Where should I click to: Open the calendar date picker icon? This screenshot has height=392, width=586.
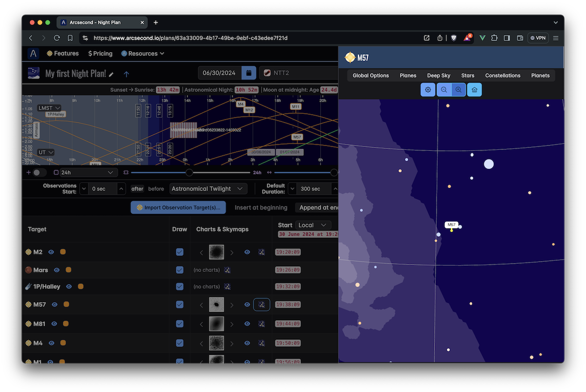click(249, 73)
